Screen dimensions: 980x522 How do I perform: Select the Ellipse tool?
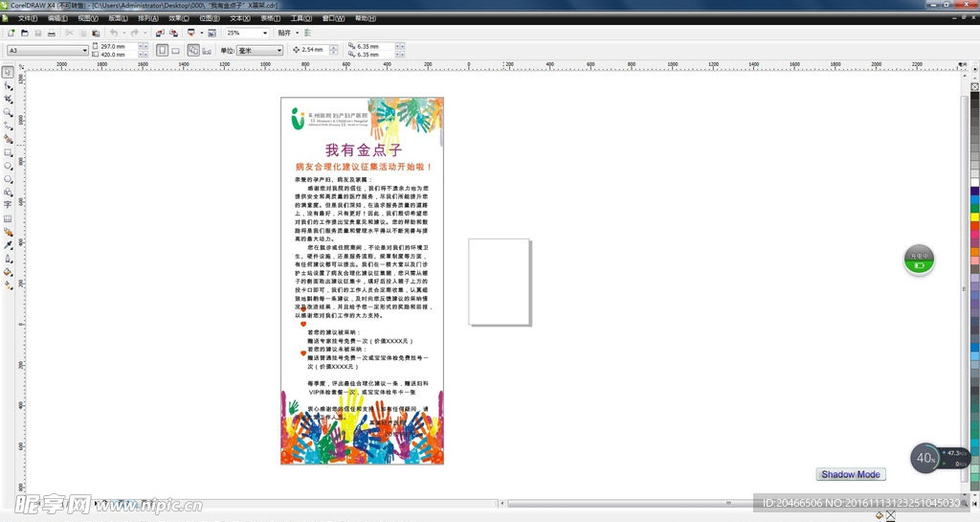point(8,166)
